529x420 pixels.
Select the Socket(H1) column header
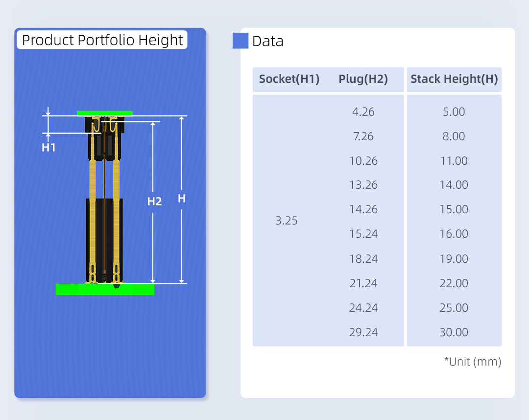pyautogui.click(x=289, y=79)
